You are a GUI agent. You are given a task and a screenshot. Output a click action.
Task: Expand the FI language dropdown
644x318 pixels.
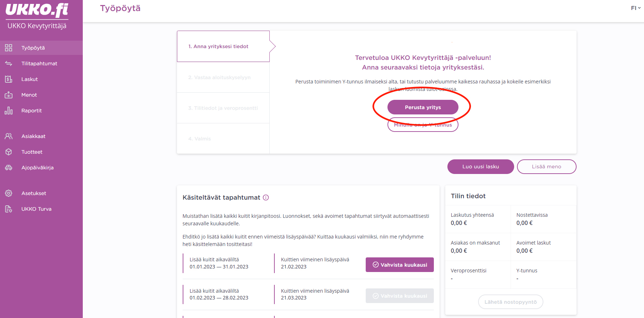636,8
